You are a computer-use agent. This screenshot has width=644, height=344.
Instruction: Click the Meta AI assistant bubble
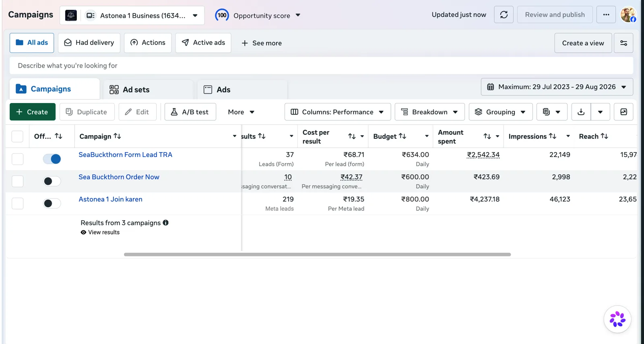(617, 319)
